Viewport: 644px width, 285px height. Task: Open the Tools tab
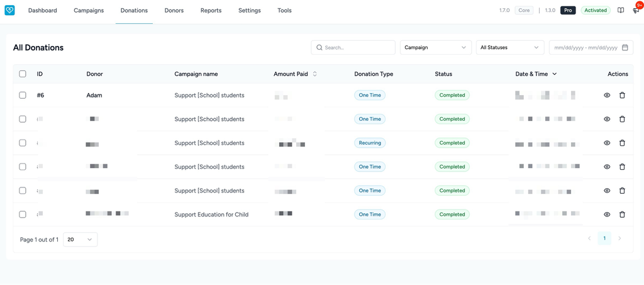coord(285,11)
